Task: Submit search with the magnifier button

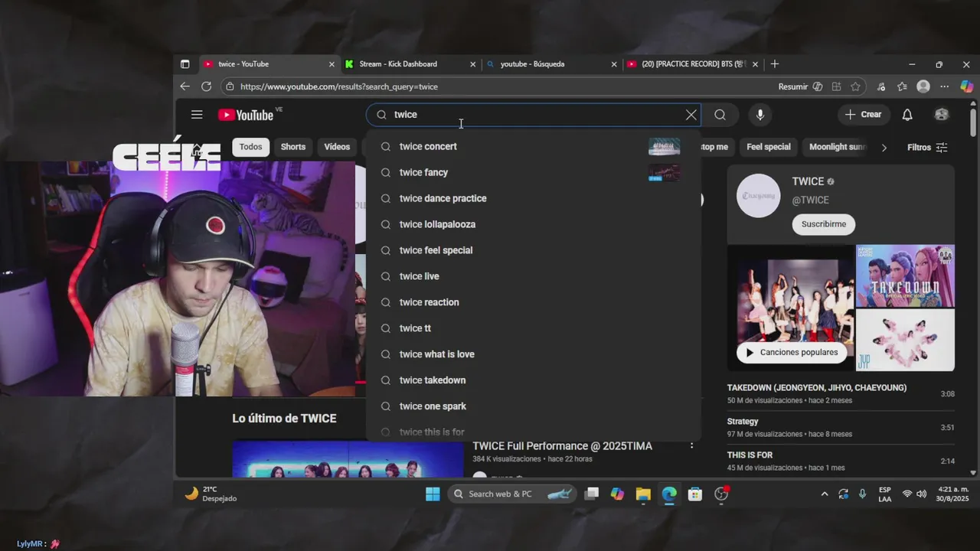Action: pyautogui.click(x=720, y=115)
